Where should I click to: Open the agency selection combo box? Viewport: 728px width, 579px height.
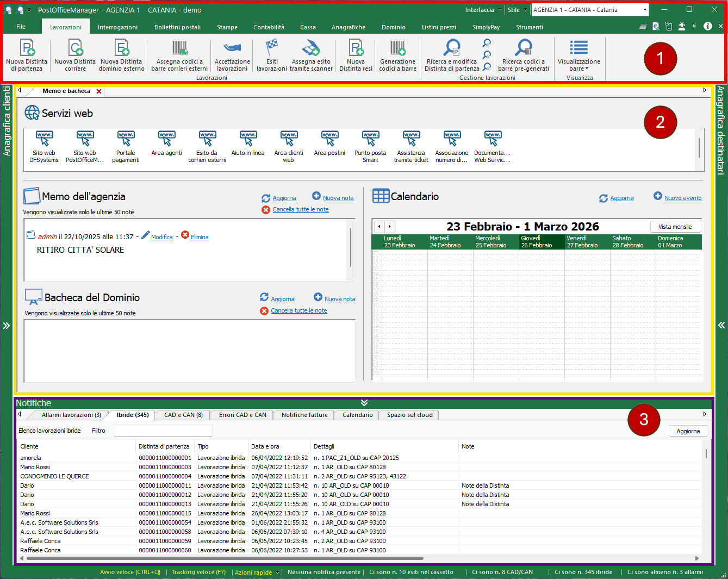pyautogui.click(x=645, y=10)
